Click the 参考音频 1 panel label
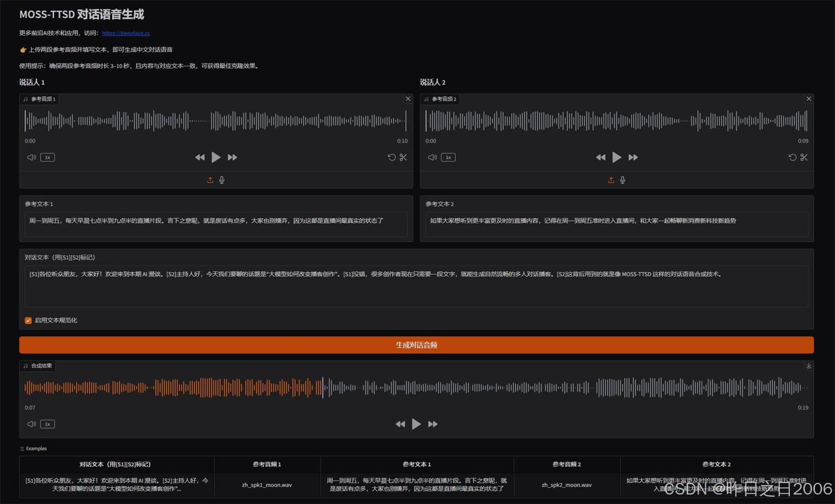This screenshot has width=835, height=504. [39, 99]
